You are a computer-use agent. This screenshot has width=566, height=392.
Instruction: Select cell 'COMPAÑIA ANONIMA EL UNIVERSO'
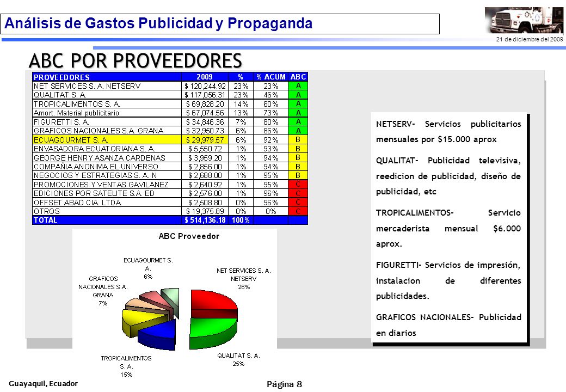107,167
